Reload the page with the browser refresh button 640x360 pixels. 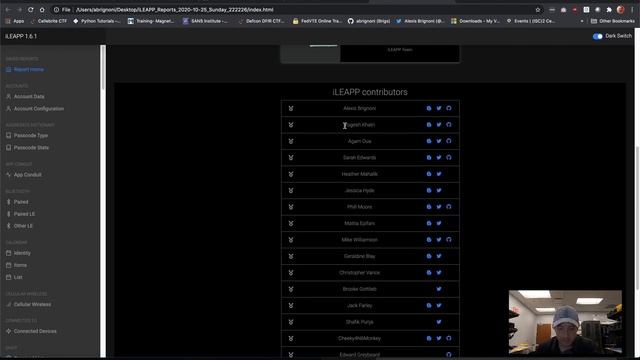tap(31, 9)
